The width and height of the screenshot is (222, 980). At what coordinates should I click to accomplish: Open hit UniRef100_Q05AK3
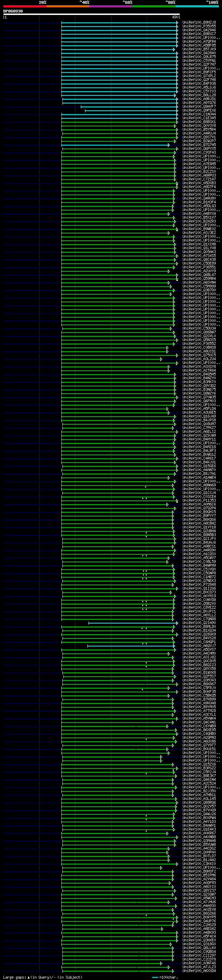point(199,252)
